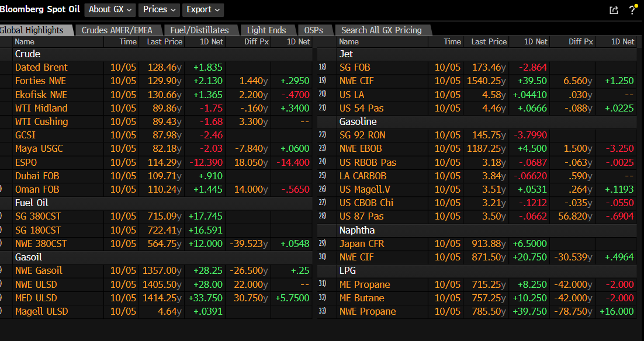Click the Bloomberg Spot Oil title
The height and width of the screenshot is (341, 644).
[x=40, y=9]
